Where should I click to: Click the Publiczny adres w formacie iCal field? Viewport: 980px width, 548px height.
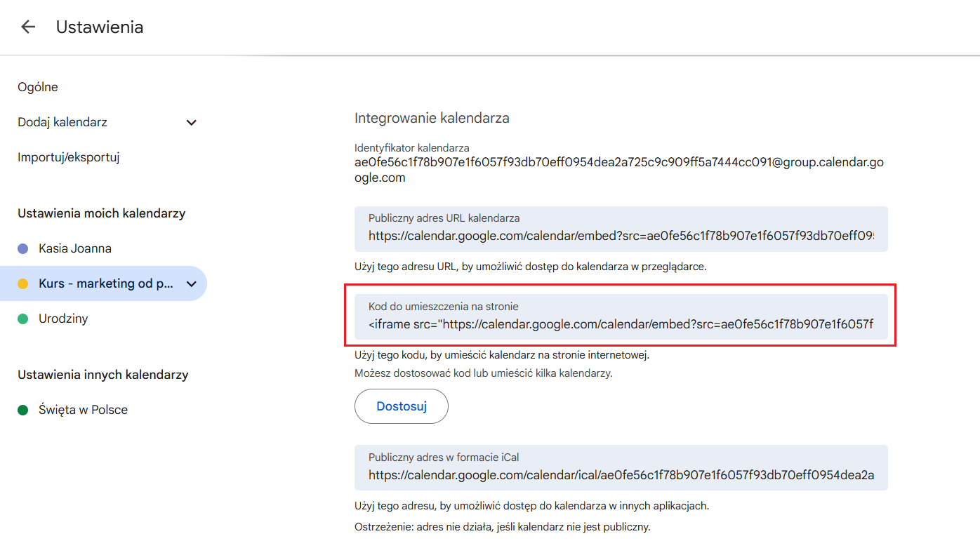pyautogui.click(x=621, y=467)
